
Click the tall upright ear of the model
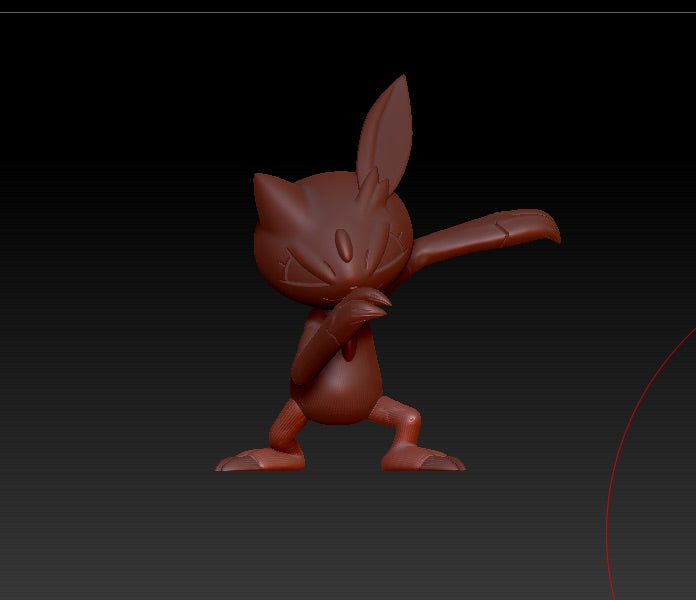click(385, 125)
